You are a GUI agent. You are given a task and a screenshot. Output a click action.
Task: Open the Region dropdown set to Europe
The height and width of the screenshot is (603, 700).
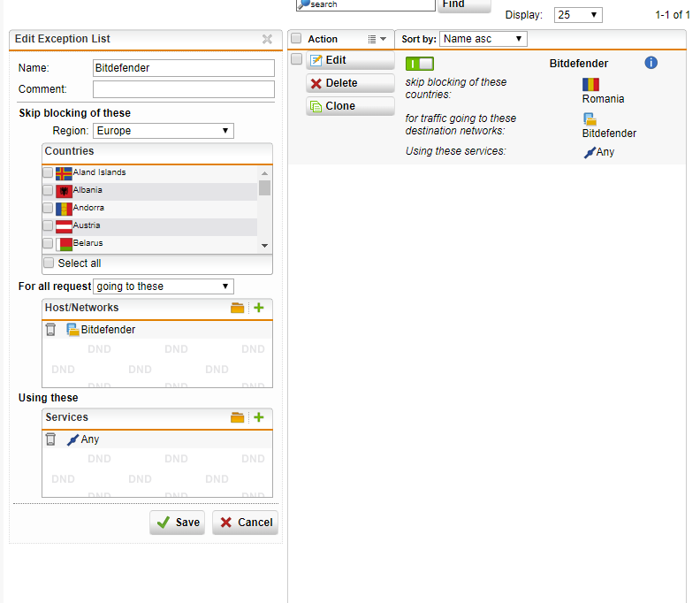click(163, 131)
